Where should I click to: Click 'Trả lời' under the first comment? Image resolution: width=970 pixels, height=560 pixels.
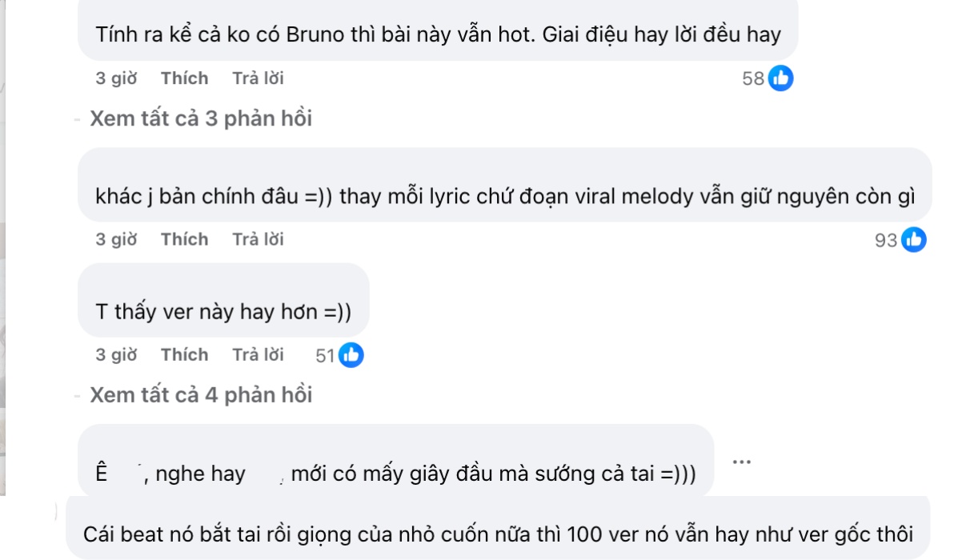257,78
